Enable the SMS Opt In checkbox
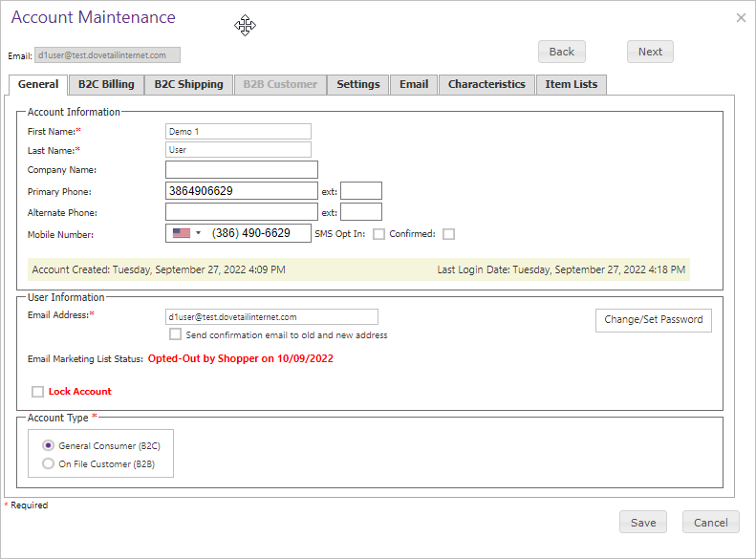The width and height of the screenshot is (756, 559). [x=379, y=234]
